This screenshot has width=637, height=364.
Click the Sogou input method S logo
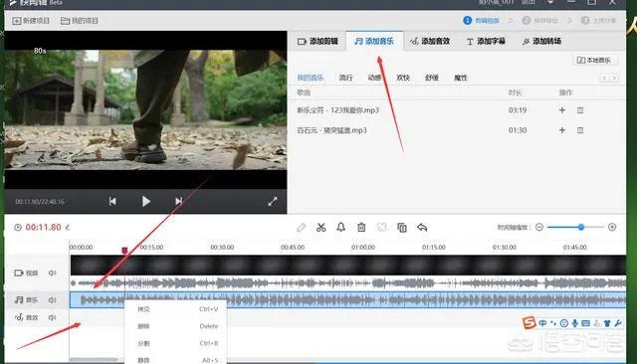(529, 323)
